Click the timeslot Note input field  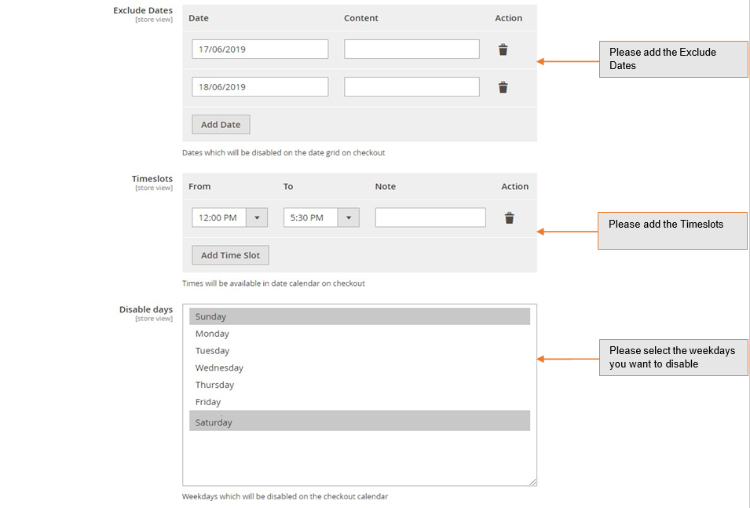tap(430, 218)
